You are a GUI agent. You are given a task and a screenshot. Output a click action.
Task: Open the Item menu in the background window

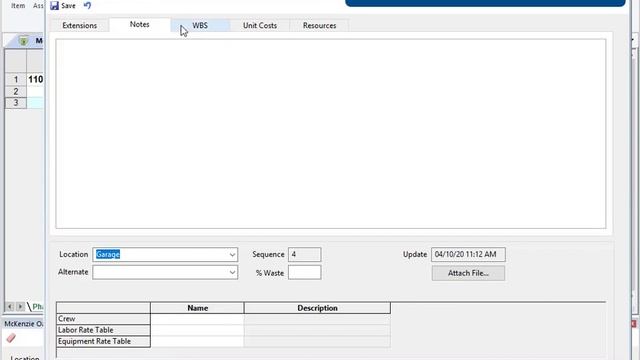point(18,6)
